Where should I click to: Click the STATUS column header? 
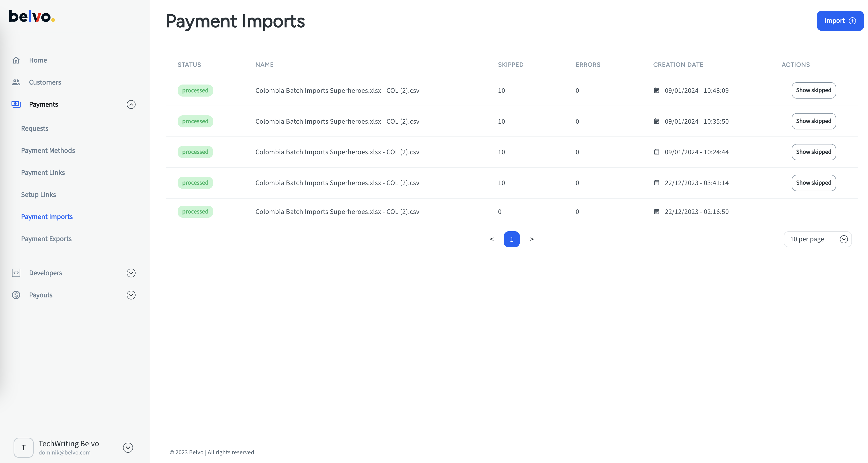pyautogui.click(x=189, y=65)
